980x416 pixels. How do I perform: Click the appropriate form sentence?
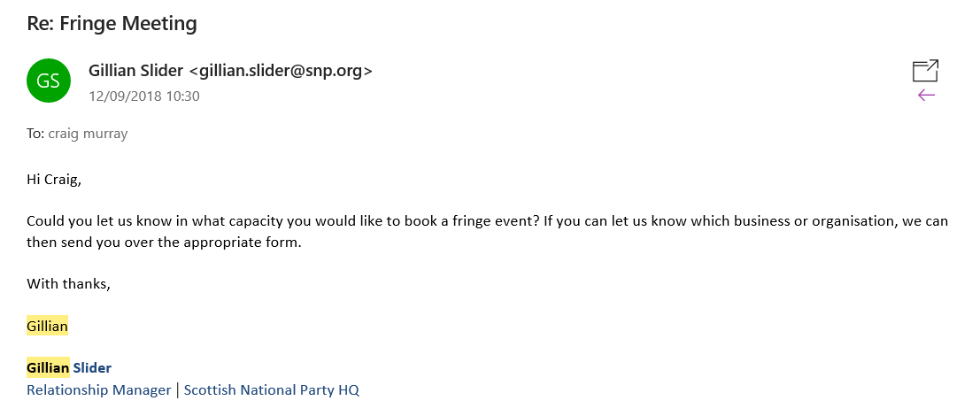click(x=165, y=243)
